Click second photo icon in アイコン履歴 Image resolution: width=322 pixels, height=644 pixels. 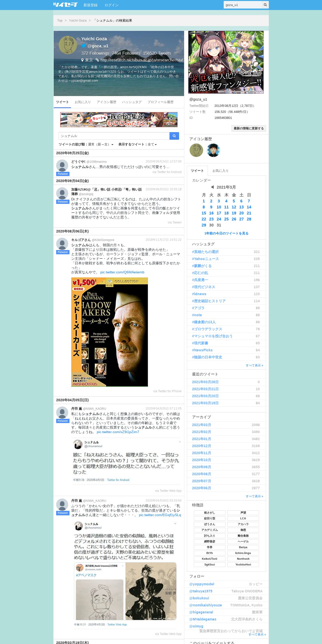(x=213, y=150)
